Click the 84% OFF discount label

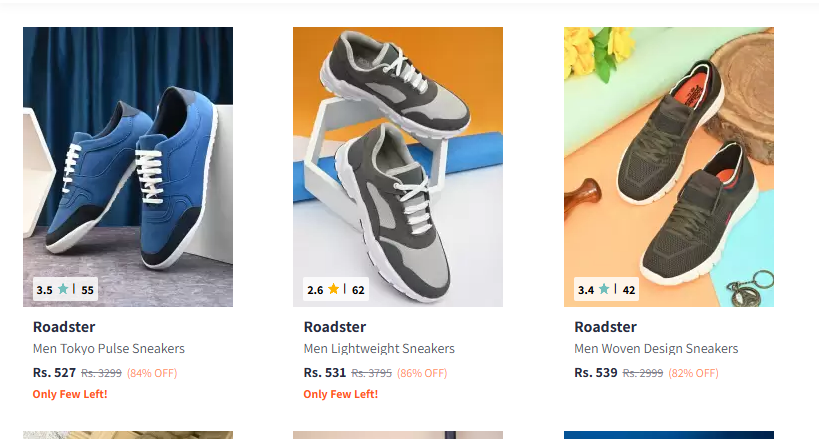pos(152,373)
